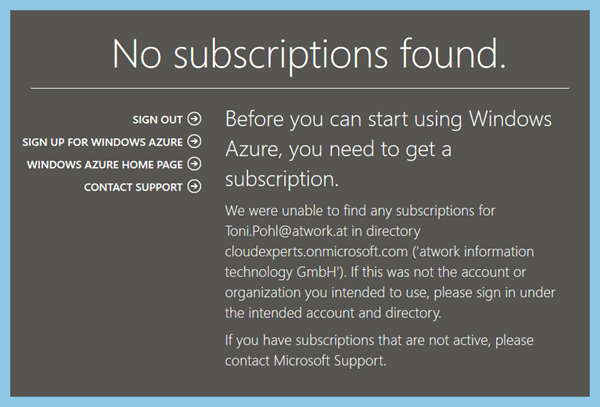Click the SIGN OUT link text
Viewport: 600px width, 407px height.
(x=157, y=120)
